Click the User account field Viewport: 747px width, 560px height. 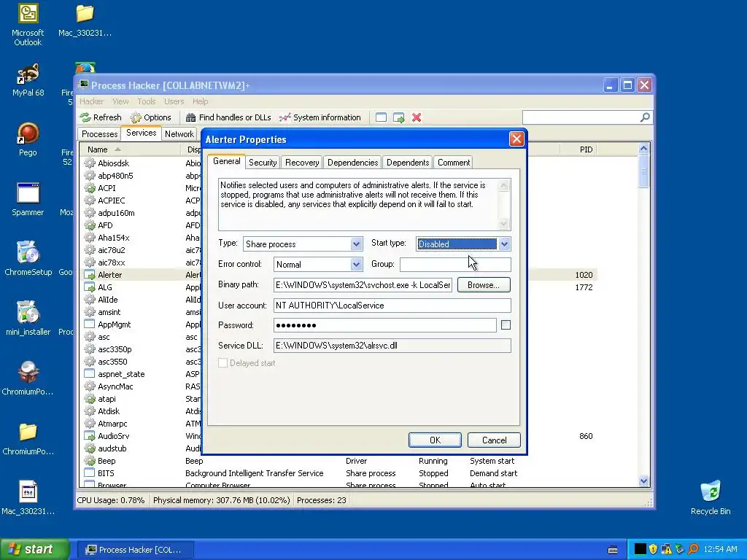click(x=392, y=306)
